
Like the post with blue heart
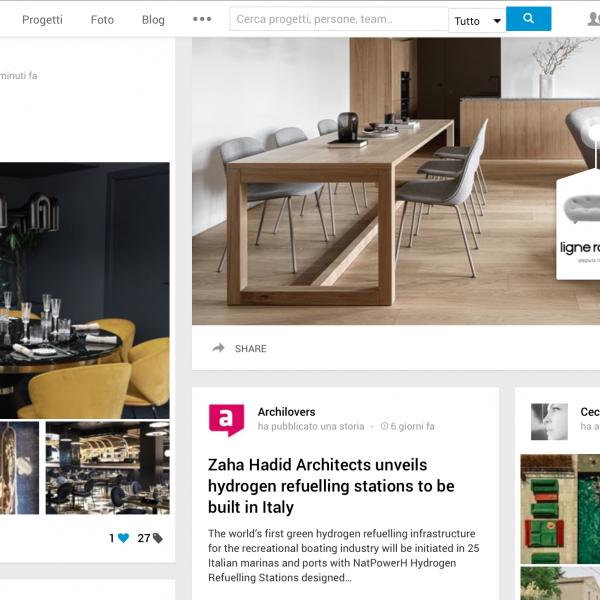(123, 538)
